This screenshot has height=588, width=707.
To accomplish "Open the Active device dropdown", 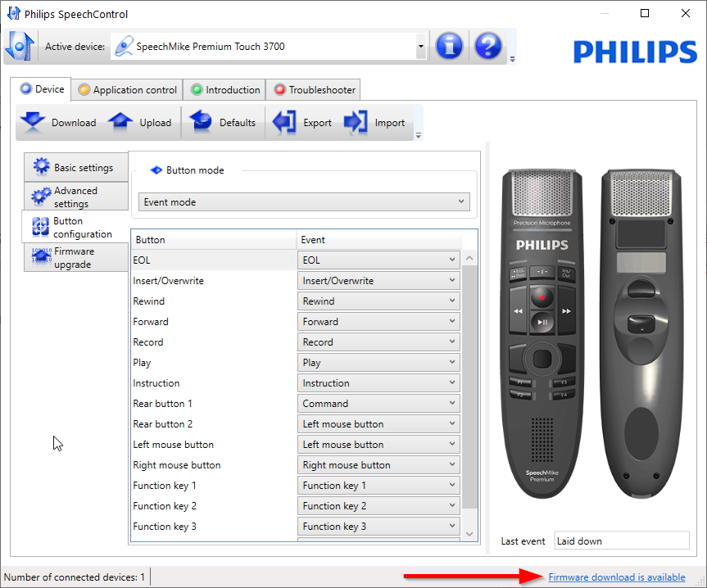I will (421, 46).
